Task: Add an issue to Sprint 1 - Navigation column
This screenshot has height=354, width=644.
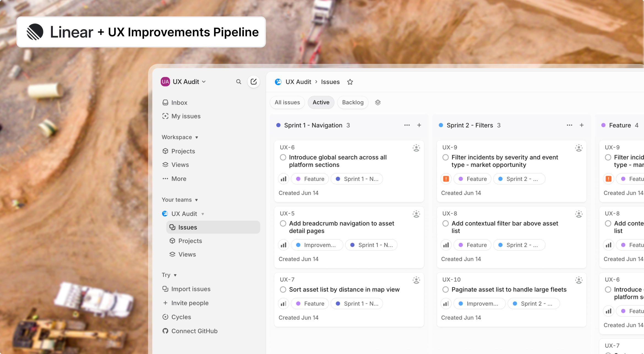Action: pos(419,125)
